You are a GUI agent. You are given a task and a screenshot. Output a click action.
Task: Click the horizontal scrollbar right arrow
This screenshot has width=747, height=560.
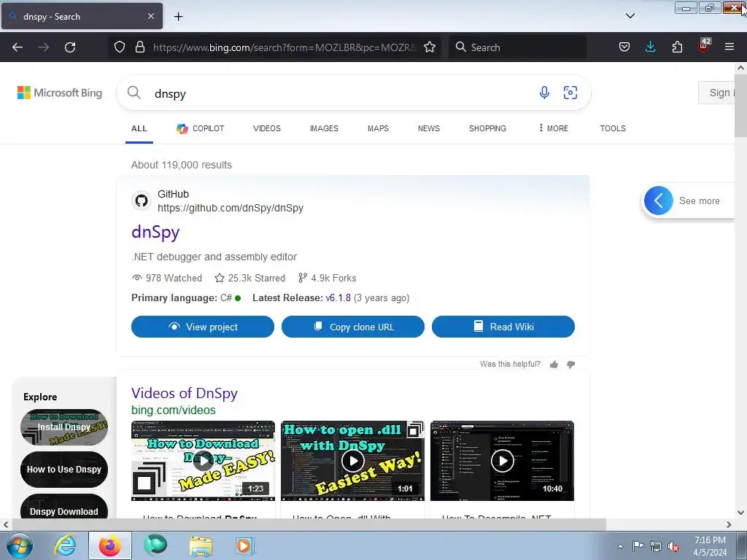729,525
